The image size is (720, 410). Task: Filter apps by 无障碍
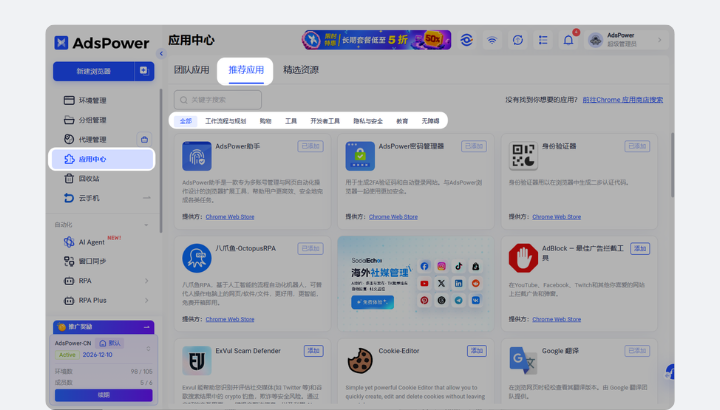430,121
